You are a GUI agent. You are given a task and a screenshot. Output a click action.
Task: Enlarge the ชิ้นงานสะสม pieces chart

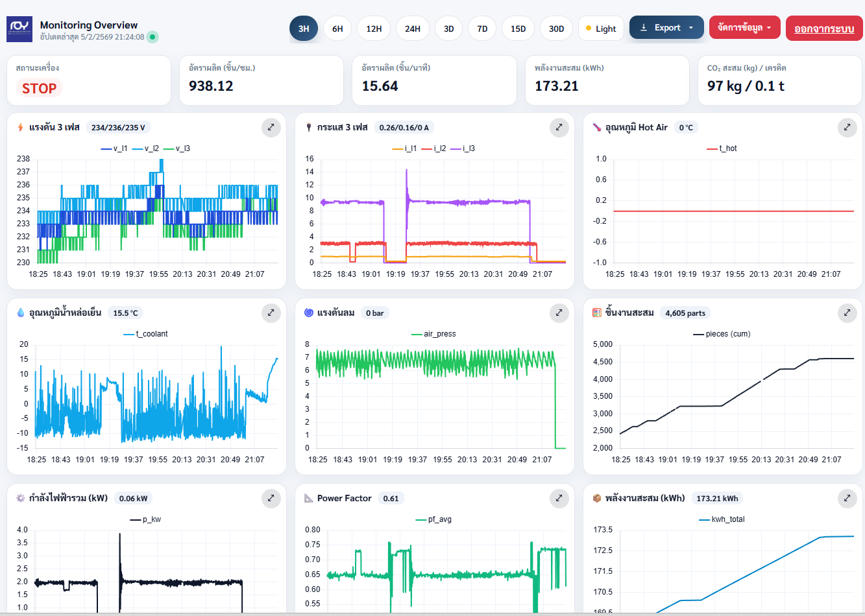tap(847, 313)
